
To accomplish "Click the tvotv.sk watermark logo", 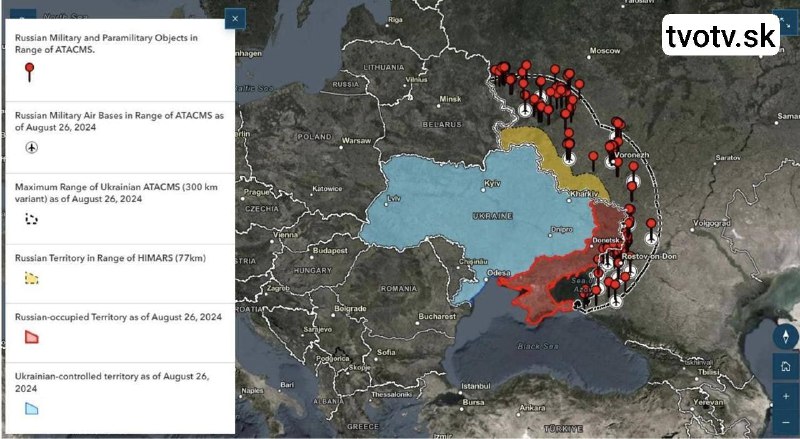I will tap(722, 37).
